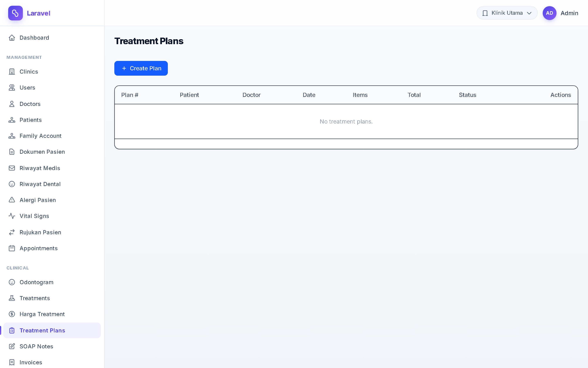
Task: Click the Doctors person icon
Action: pos(12,104)
